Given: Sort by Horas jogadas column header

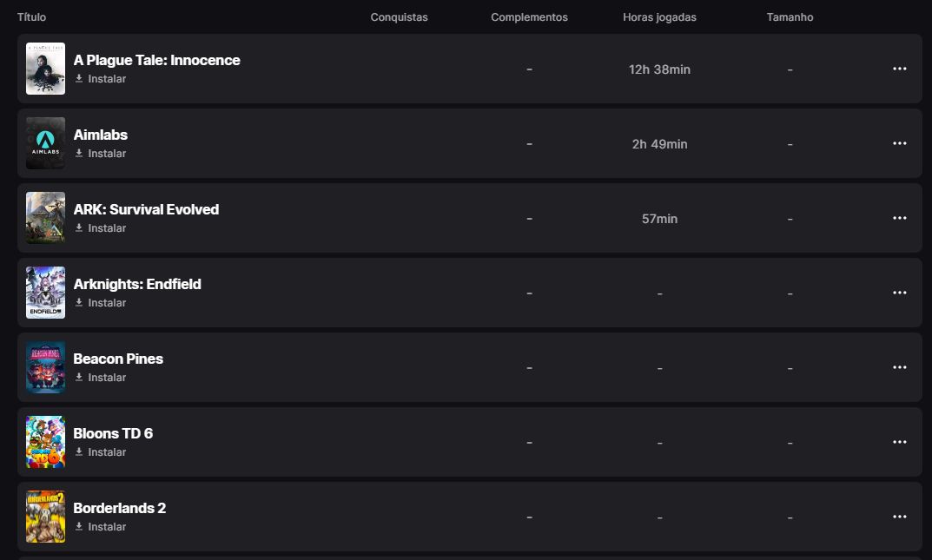Looking at the screenshot, I should 659,17.
